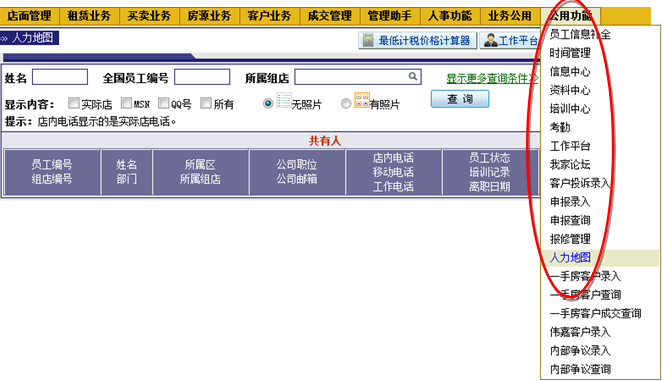Open the 房源业务 menu
This screenshot has height=381, width=662.
coord(209,16)
